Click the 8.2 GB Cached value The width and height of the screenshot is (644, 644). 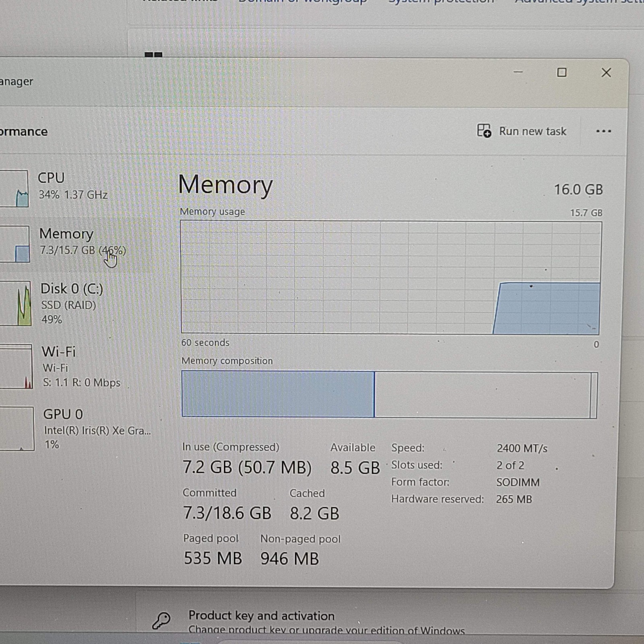pyautogui.click(x=314, y=513)
